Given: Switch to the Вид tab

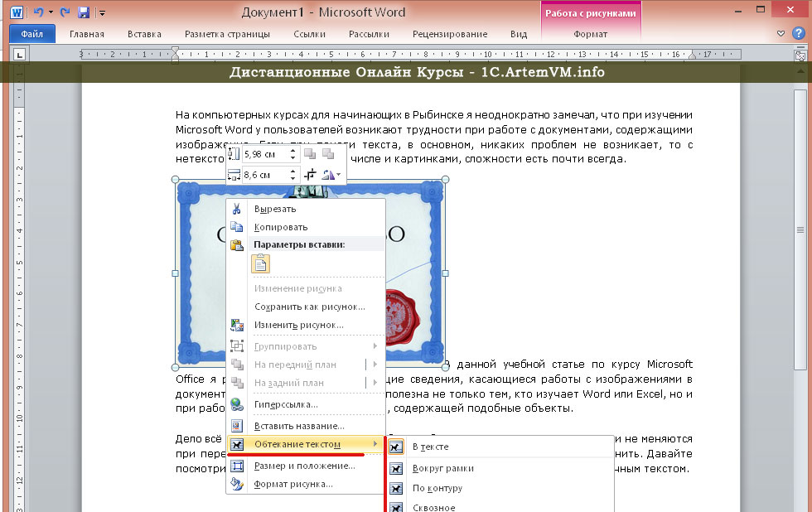Looking at the screenshot, I should tap(519, 34).
